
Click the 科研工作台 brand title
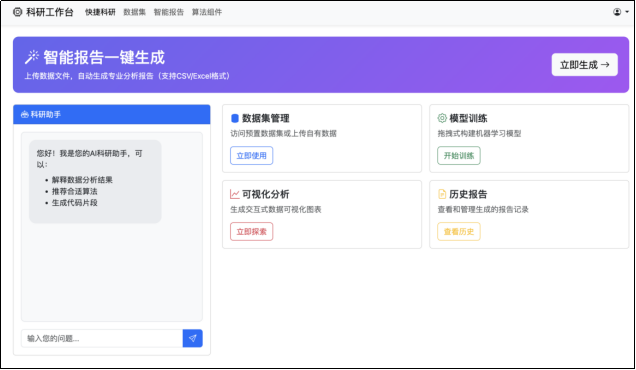click(x=50, y=12)
